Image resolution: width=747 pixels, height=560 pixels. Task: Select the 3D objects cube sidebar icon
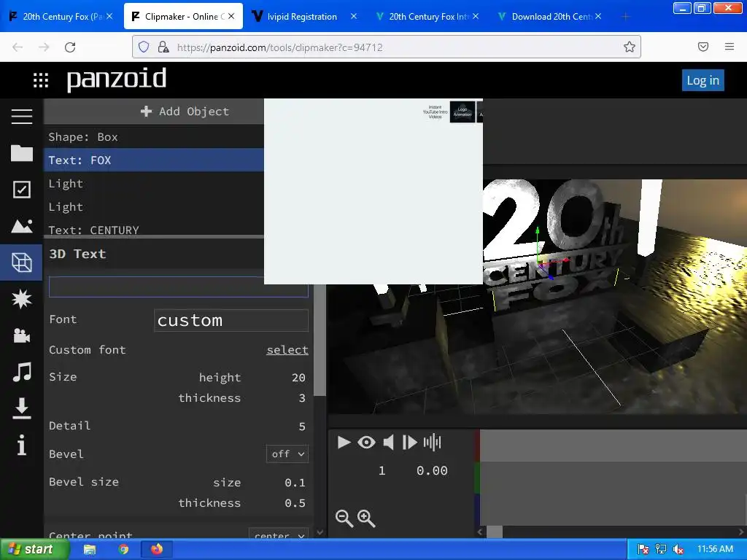point(21,262)
